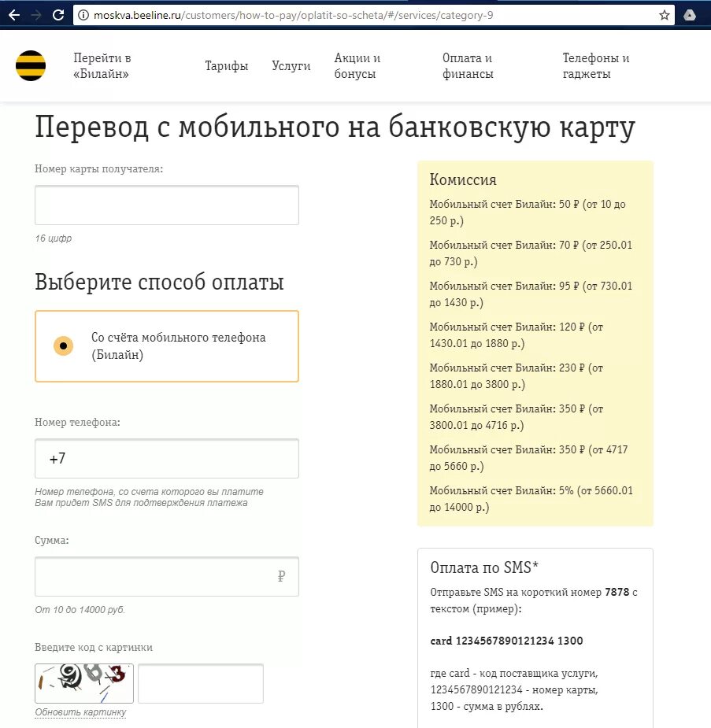This screenshot has width=711, height=728.
Task: Focus the Номер карты получателя field
Action: (167, 205)
